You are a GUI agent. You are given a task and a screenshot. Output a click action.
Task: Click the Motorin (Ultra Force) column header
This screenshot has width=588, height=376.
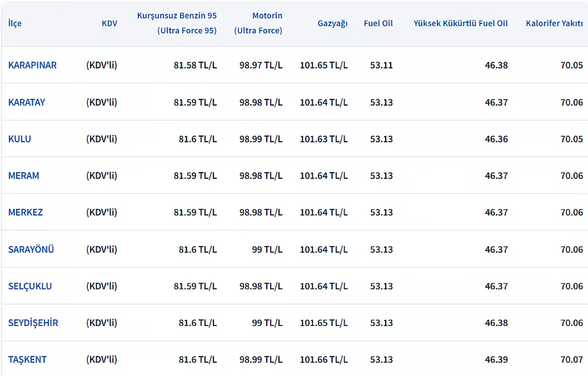(x=258, y=23)
